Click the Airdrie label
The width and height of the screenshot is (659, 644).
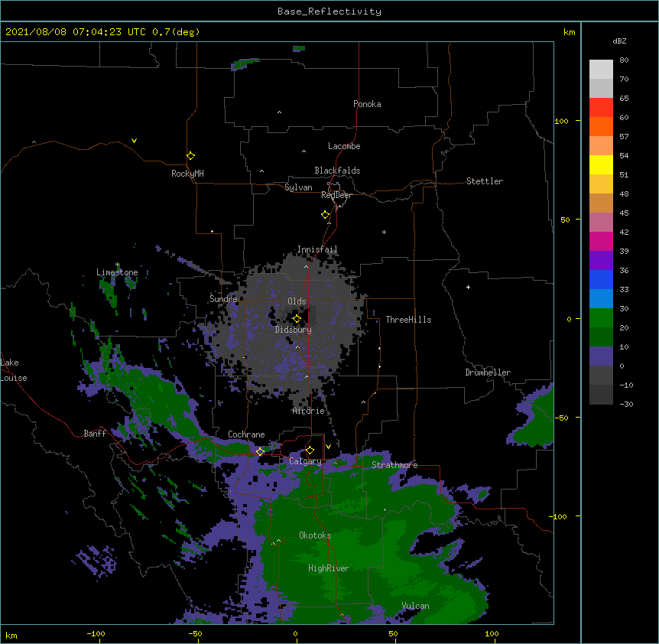pyautogui.click(x=308, y=411)
